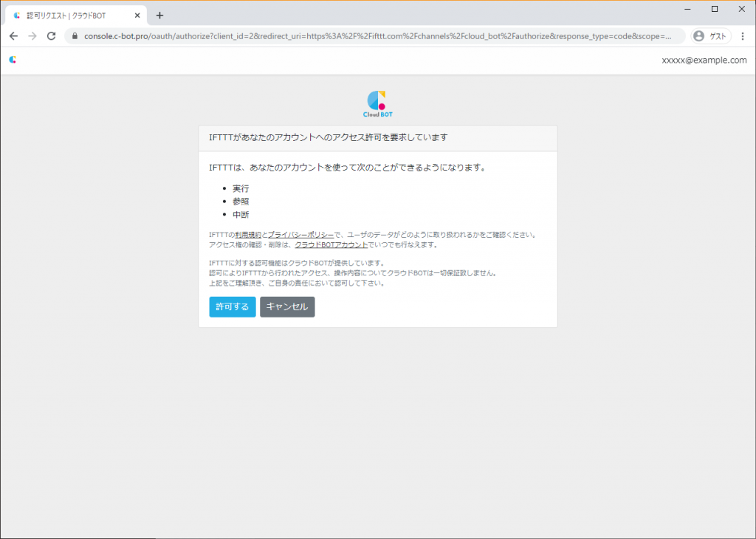Image resolution: width=756 pixels, height=539 pixels.
Task: Click the browser back arrow
Action: [13, 36]
